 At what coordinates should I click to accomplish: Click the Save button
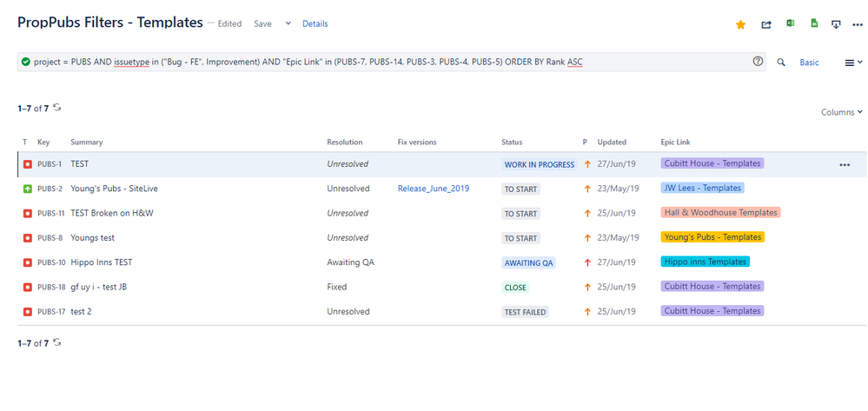(x=262, y=23)
